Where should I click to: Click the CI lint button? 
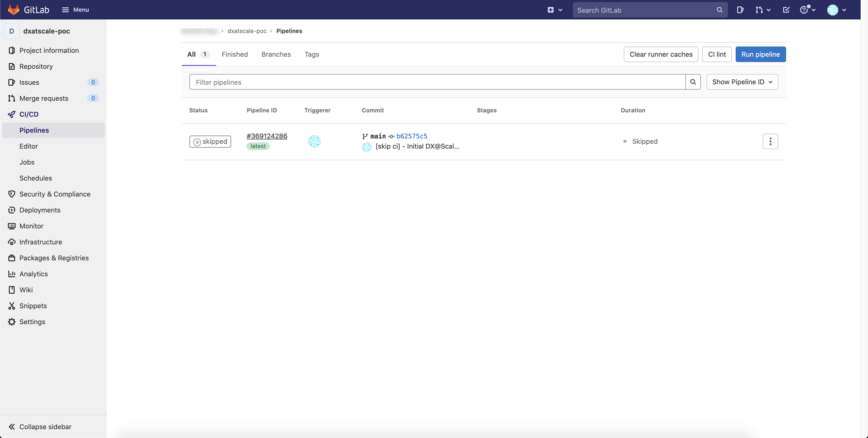(717, 54)
